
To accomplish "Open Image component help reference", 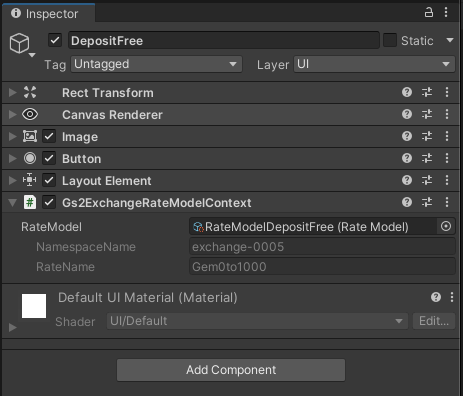I will tap(407, 136).
